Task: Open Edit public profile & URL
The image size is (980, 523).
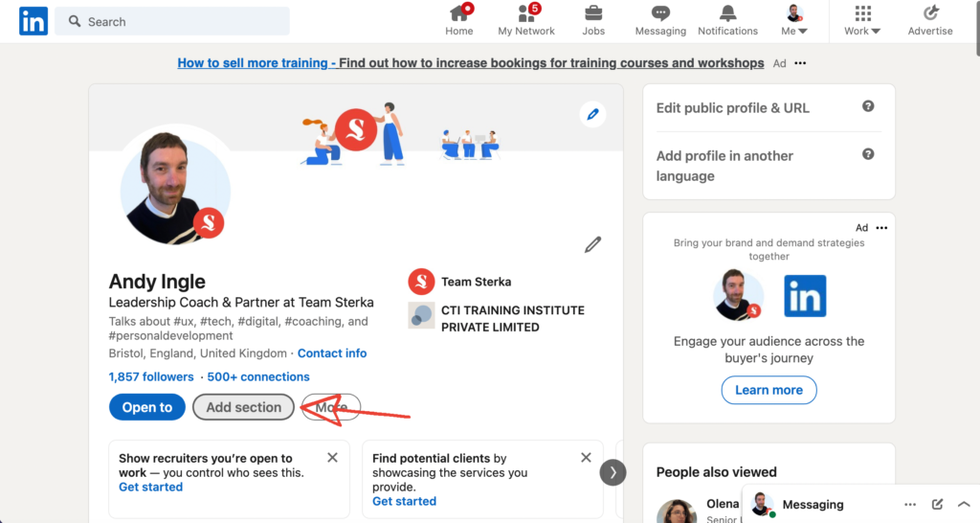Action: pos(732,108)
